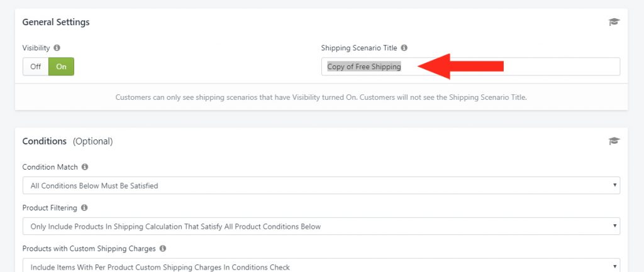Click the Products with Custom Shipping Charges info icon
The height and width of the screenshot is (272, 644).
163,249
